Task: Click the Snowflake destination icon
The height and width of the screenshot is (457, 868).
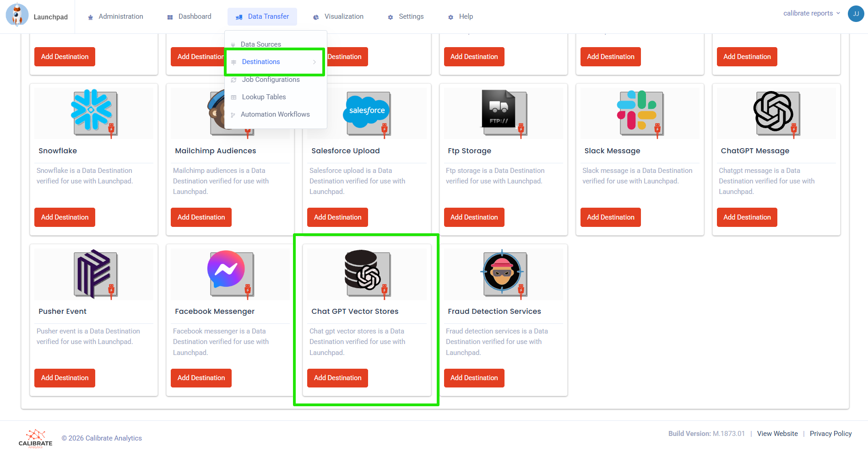Action: 94,113
